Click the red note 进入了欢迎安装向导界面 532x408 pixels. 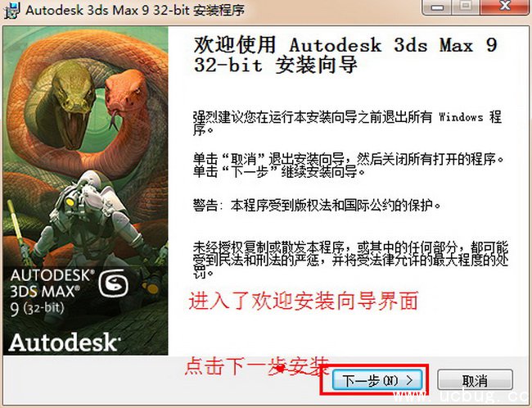click(x=303, y=301)
